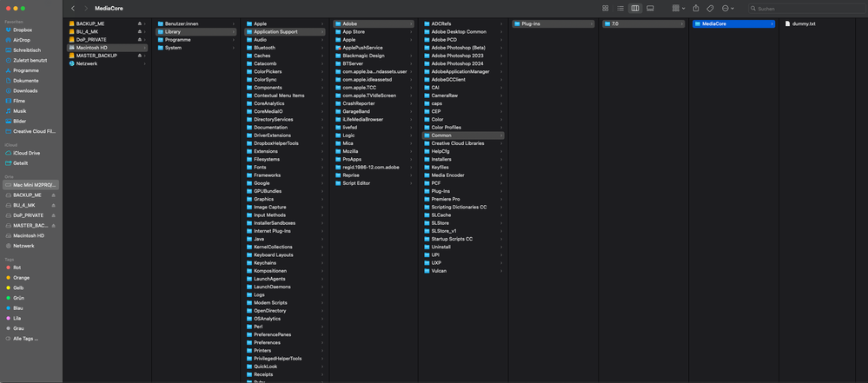Select Mac Mini M2PRO in sidebar locations
The height and width of the screenshot is (383, 868).
pos(31,185)
